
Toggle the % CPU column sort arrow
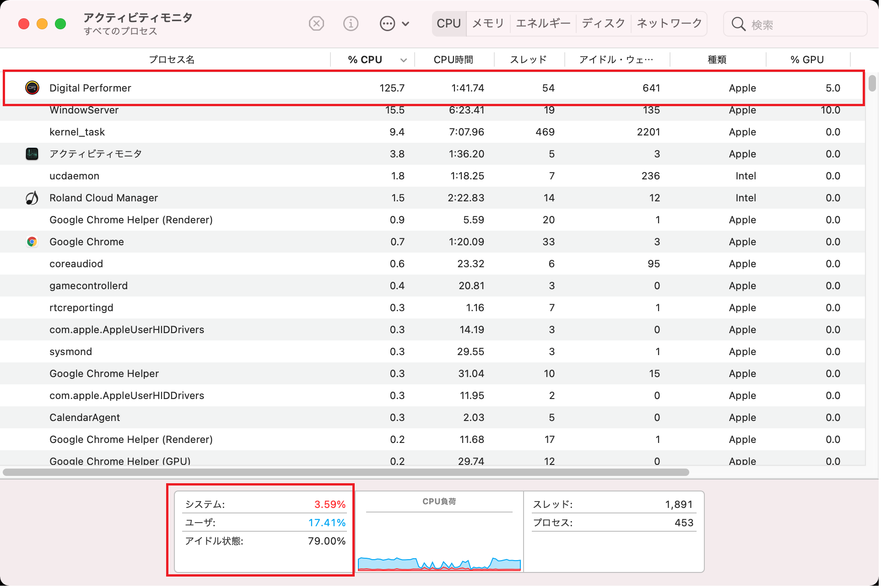[405, 60]
